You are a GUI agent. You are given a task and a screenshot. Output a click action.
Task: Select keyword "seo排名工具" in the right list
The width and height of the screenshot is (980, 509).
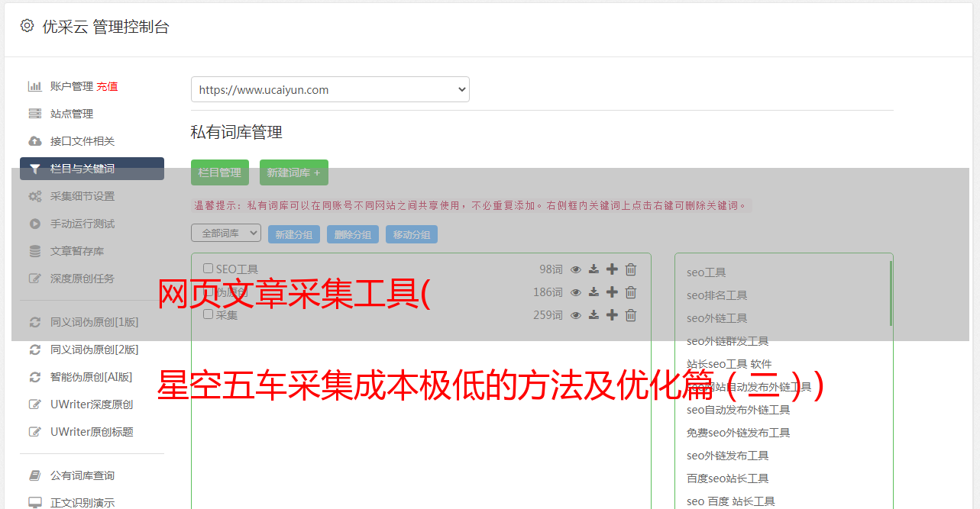coord(716,295)
